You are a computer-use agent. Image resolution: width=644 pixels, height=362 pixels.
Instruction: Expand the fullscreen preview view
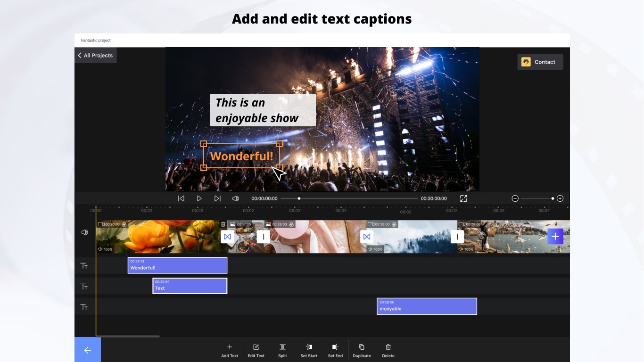(463, 198)
